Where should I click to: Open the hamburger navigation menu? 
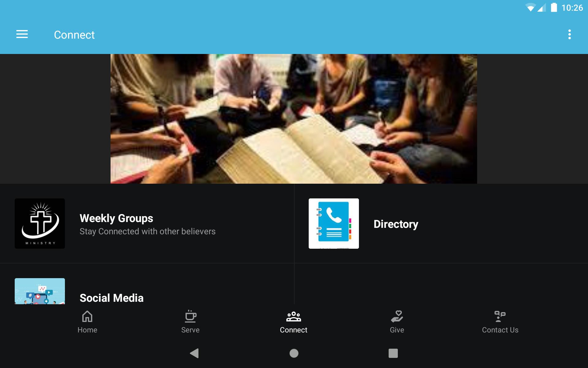tap(22, 34)
